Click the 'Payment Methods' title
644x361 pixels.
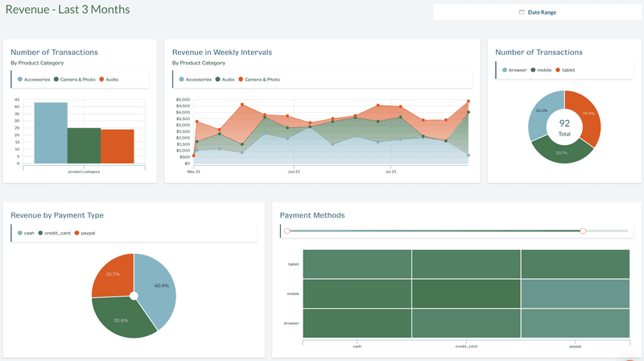pos(312,215)
